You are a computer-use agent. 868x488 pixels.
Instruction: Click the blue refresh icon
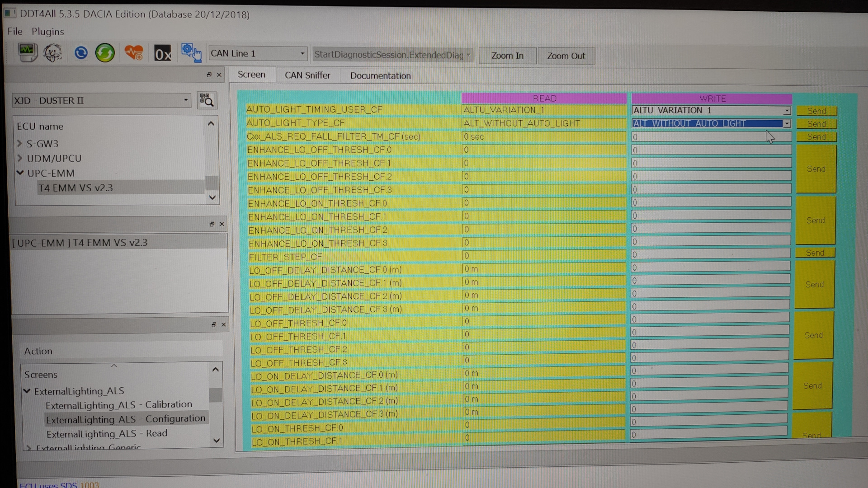pos(81,53)
